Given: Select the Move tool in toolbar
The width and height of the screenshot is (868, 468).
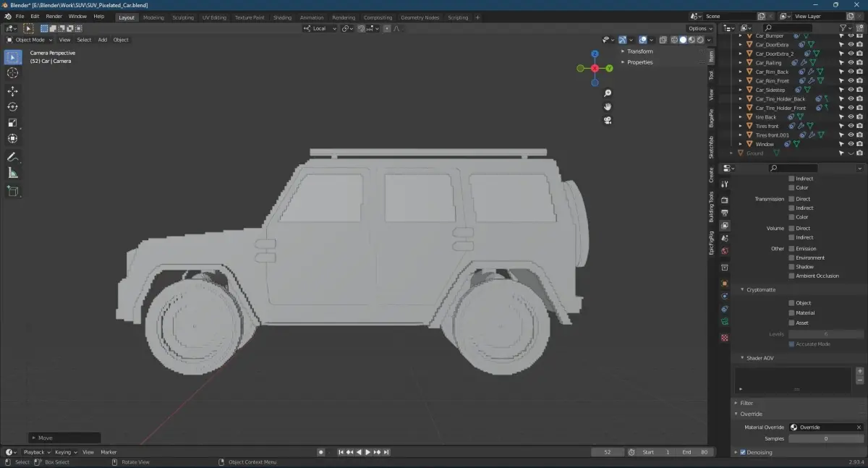Looking at the screenshot, I should tap(12, 91).
